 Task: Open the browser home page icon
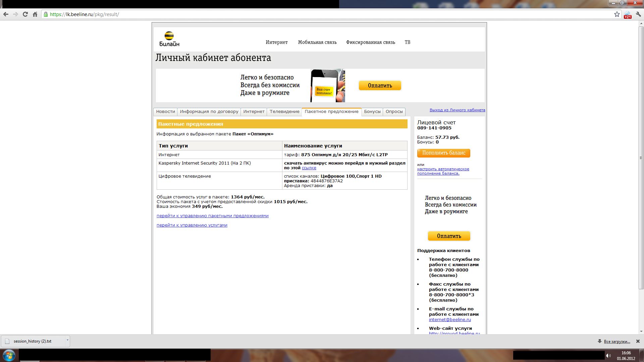35,14
